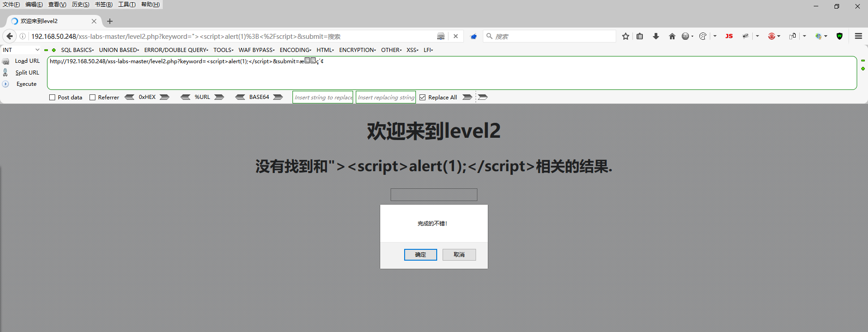Viewport: 868px width, 332px height.
Task: Bookmark this page with the star icon
Action: click(x=626, y=36)
